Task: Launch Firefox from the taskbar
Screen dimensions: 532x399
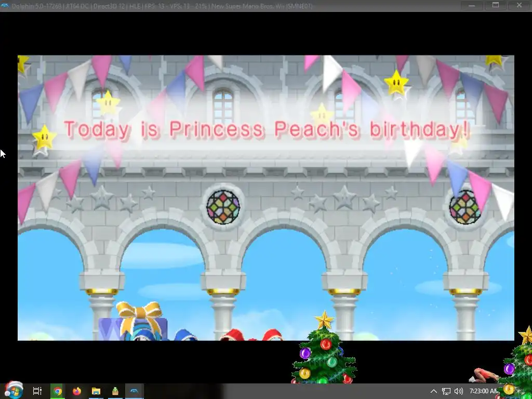Action: click(77, 391)
